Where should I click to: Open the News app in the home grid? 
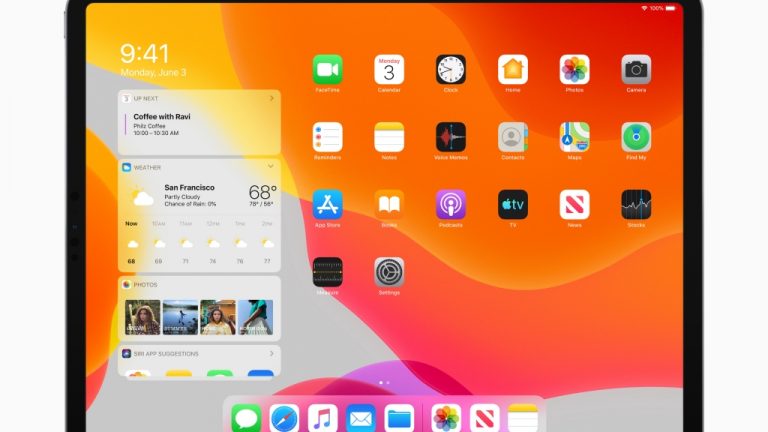[574, 205]
